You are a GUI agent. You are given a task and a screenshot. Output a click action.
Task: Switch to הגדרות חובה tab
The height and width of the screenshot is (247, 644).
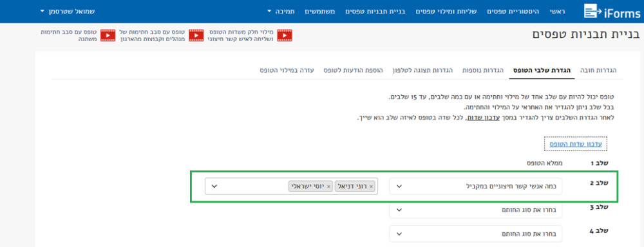coord(598,71)
